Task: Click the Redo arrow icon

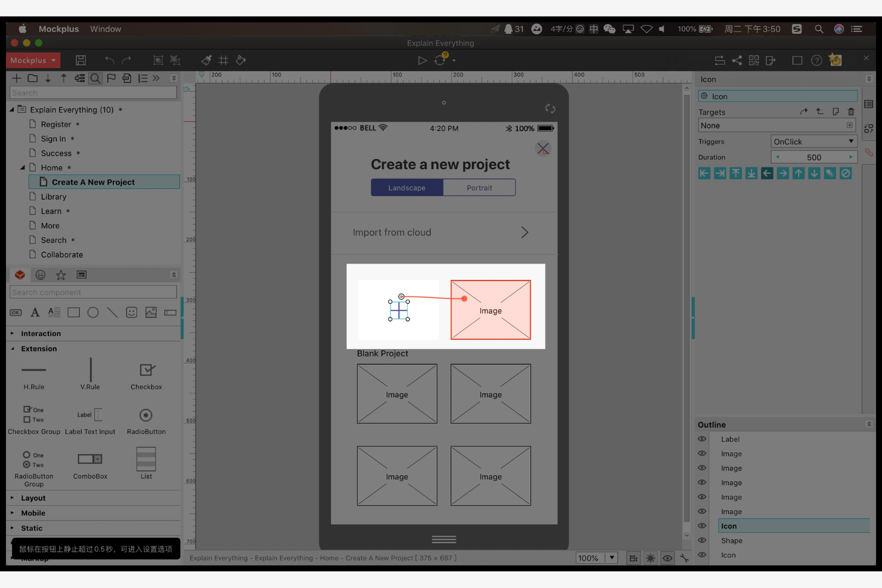Action: pos(126,60)
